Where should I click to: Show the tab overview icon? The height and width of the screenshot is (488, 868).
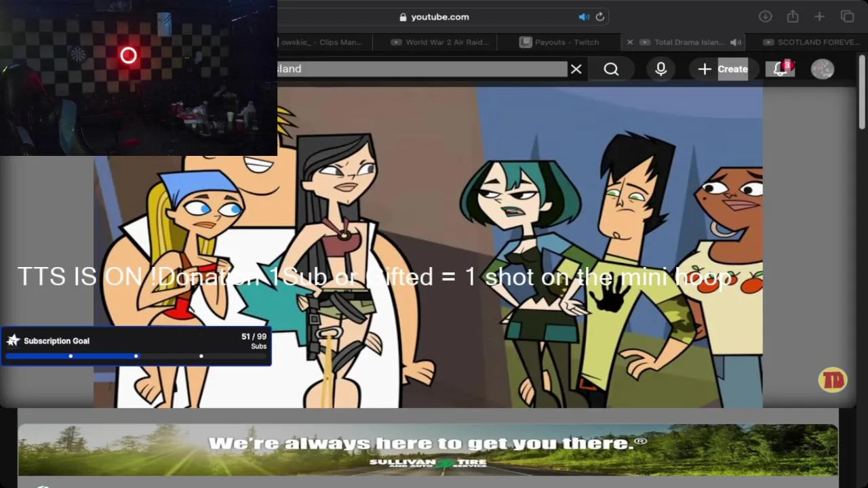[x=847, y=17]
